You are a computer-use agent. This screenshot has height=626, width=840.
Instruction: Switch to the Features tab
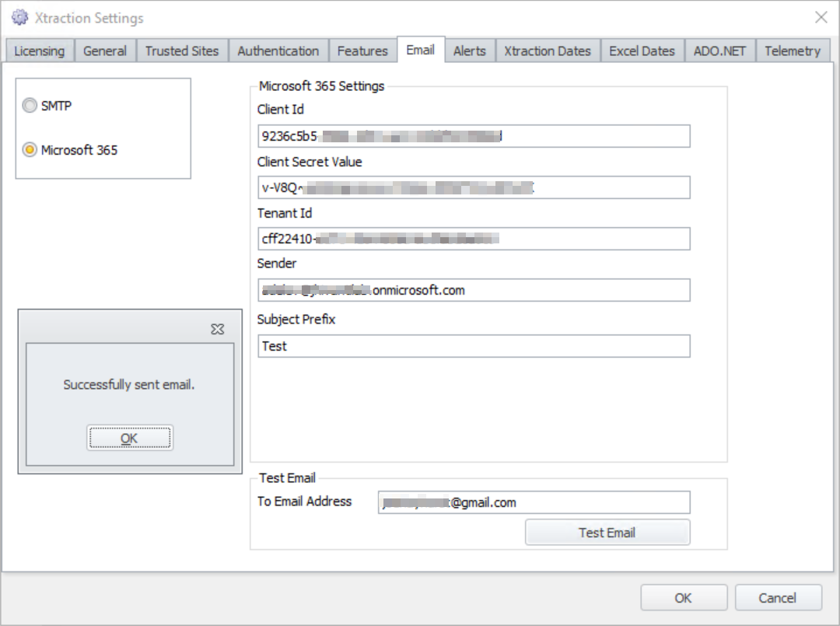tap(362, 51)
